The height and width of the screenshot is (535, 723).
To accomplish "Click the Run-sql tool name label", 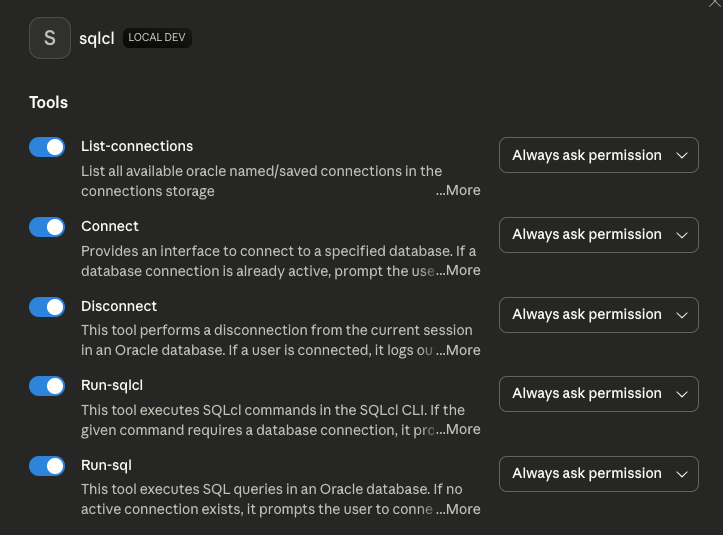I will [106, 465].
